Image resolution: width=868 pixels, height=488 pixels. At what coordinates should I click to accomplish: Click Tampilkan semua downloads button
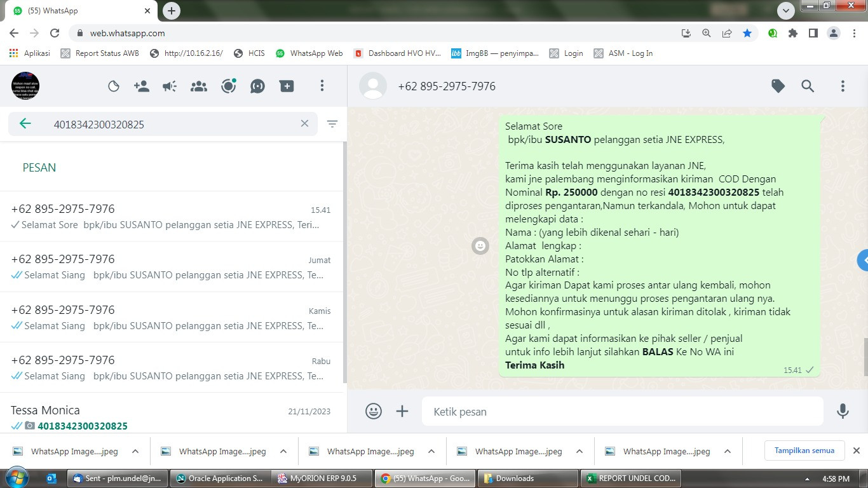(804, 451)
